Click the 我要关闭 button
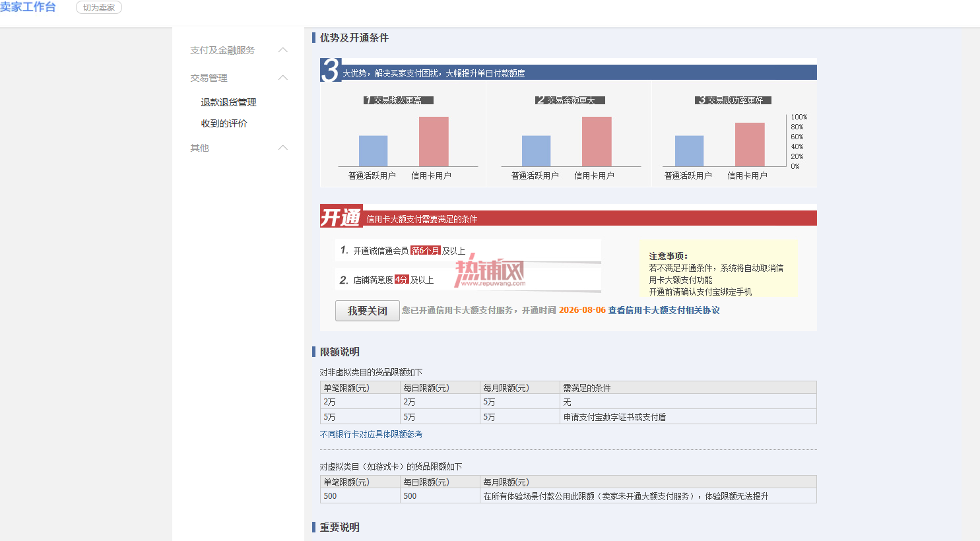Image resolution: width=980 pixels, height=541 pixels. 368,311
